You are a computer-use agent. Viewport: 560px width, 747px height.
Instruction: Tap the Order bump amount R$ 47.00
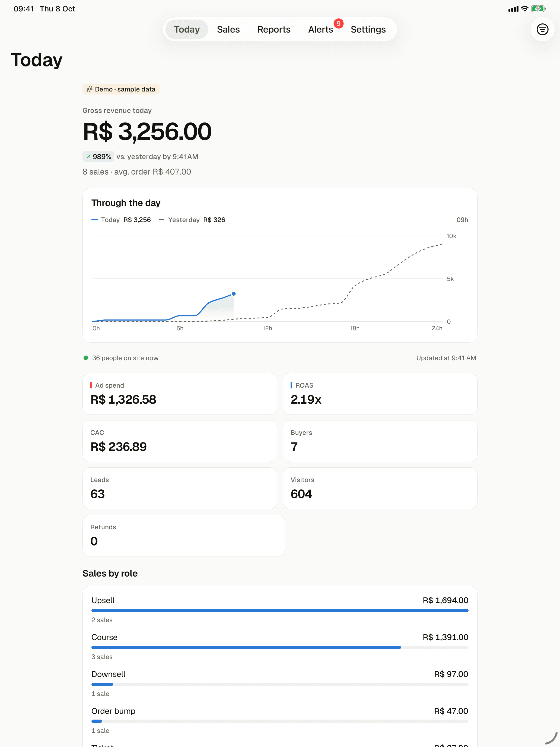coord(451,711)
